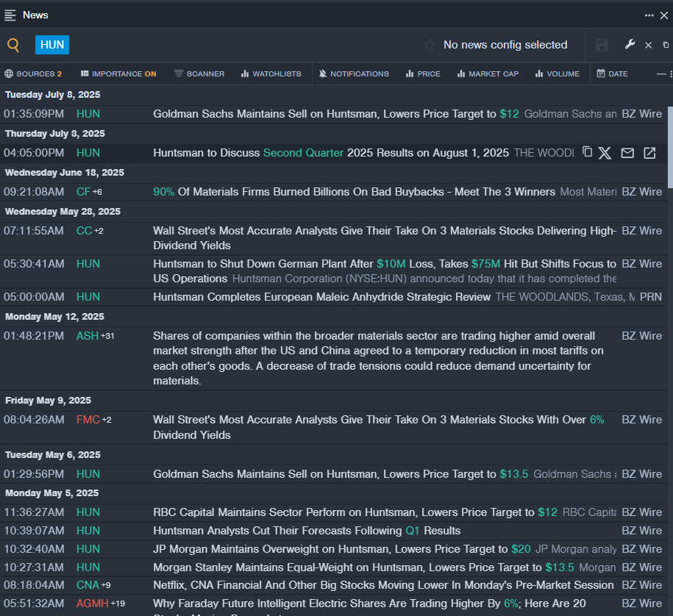Click 01:35:09PM timestamp

[x=34, y=114]
